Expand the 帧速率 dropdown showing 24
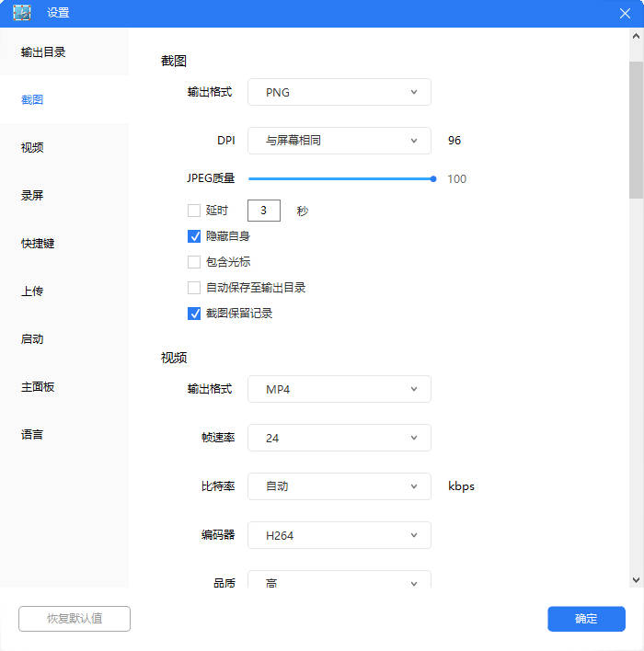Viewport: 644px width, 651px height. (339, 438)
